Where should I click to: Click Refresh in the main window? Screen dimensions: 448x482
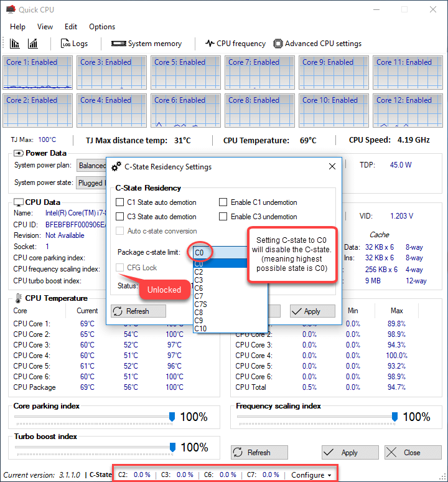coord(259,453)
